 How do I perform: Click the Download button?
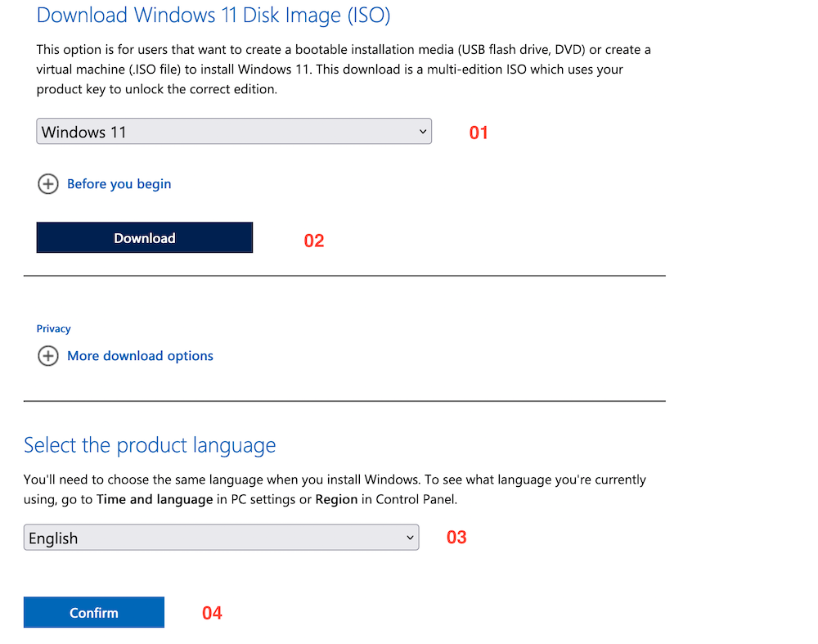[144, 237]
